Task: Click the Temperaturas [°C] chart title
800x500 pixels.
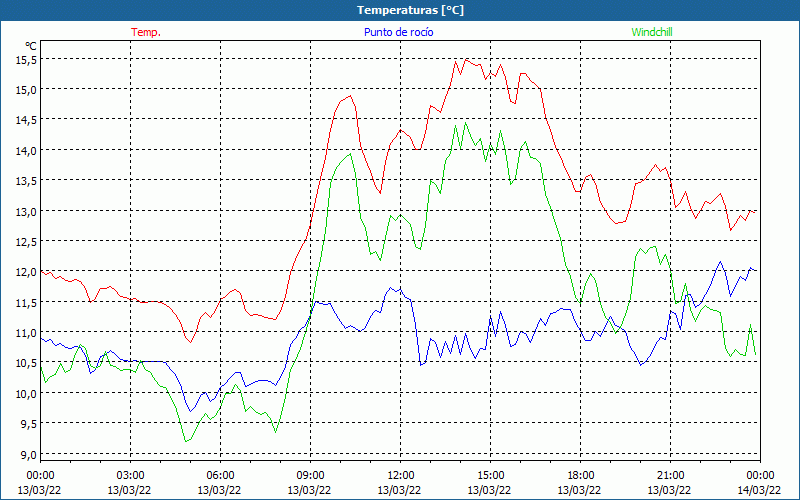Action: click(410, 10)
